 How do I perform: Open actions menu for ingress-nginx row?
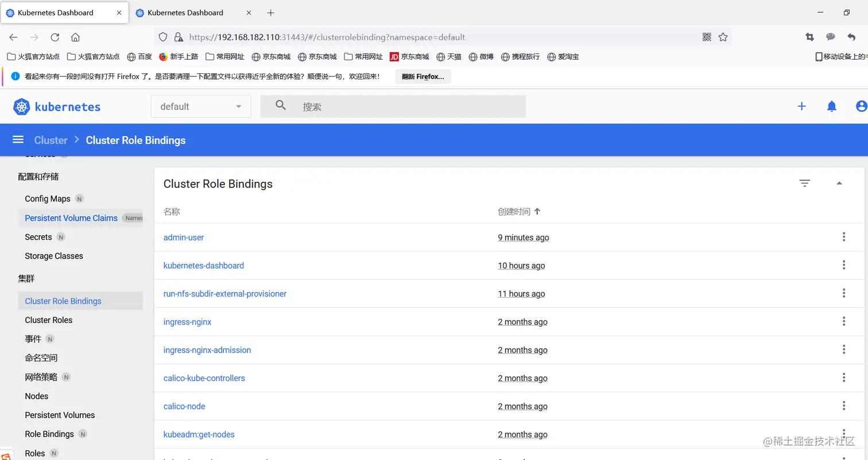pos(844,321)
